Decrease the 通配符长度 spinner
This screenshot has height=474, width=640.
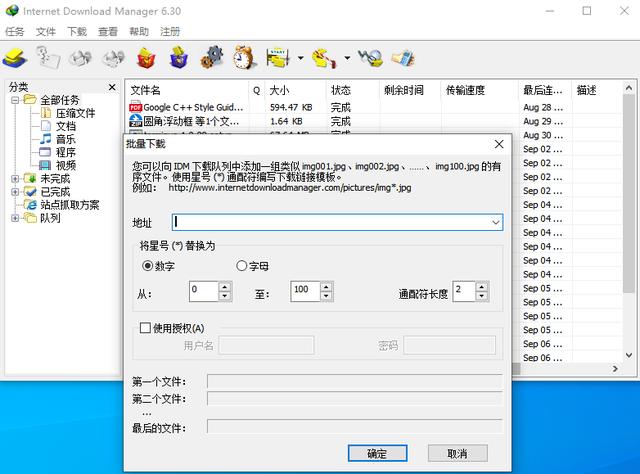coord(482,296)
